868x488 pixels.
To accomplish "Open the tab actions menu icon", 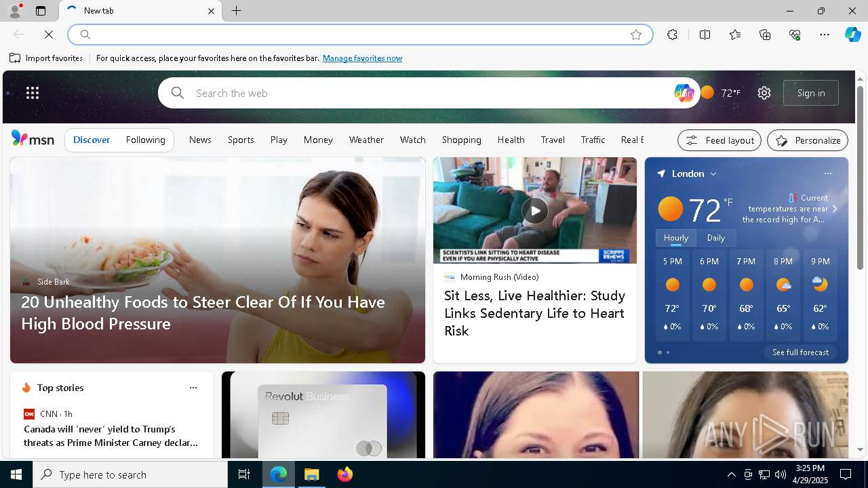I will point(41,11).
